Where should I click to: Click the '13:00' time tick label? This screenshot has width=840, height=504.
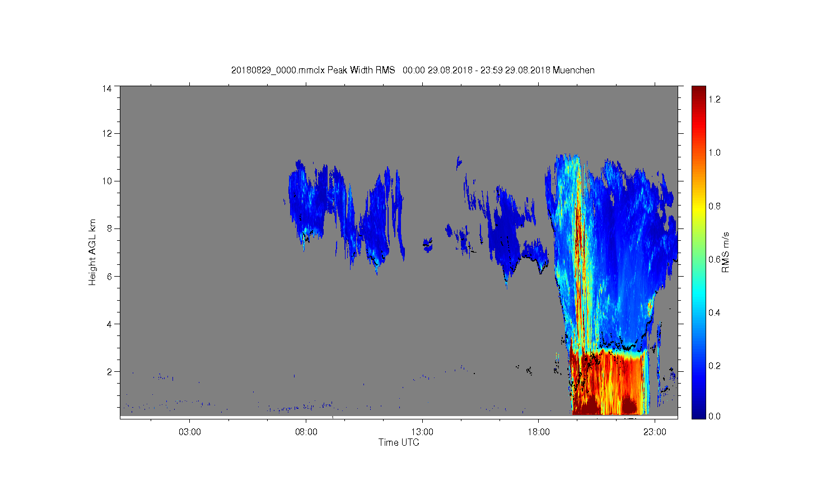(422, 432)
